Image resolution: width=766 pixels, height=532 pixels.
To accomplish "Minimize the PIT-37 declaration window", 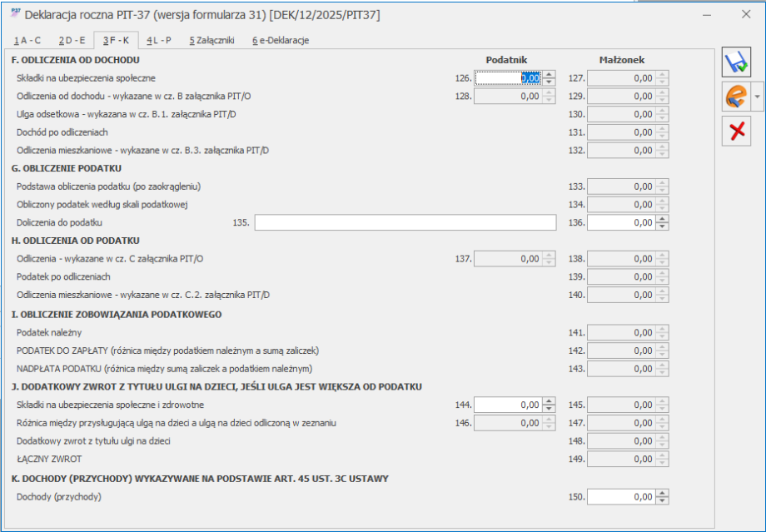I will pos(706,15).
